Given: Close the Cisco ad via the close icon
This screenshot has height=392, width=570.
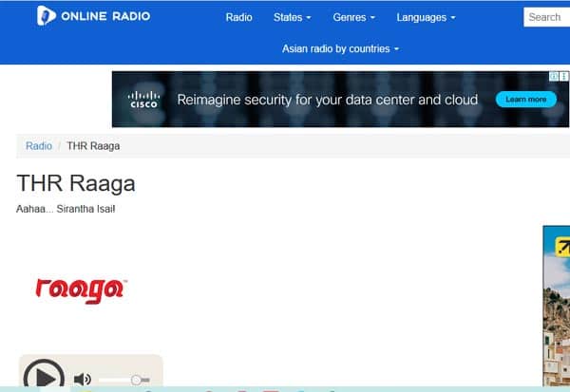Looking at the screenshot, I should pyautogui.click(x=563, y=76).
